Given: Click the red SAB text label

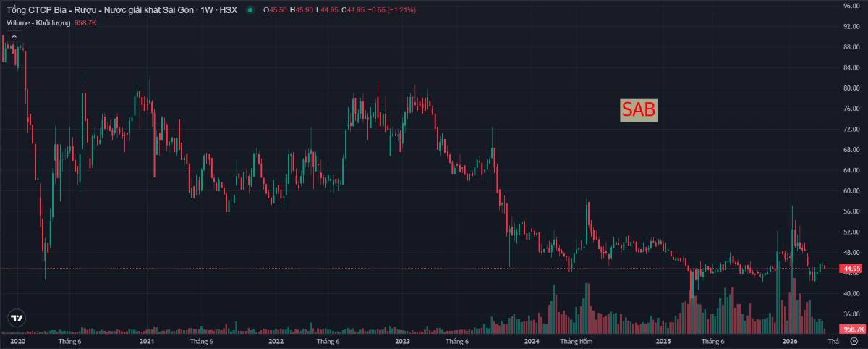Looking at the screenshot, I should (639, 110).
